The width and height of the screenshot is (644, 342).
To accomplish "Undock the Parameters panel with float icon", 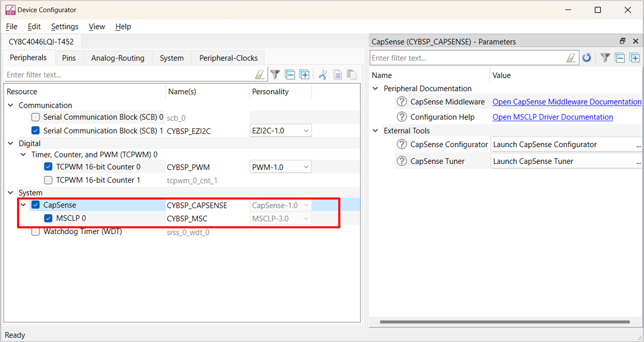I will (622, 41).
